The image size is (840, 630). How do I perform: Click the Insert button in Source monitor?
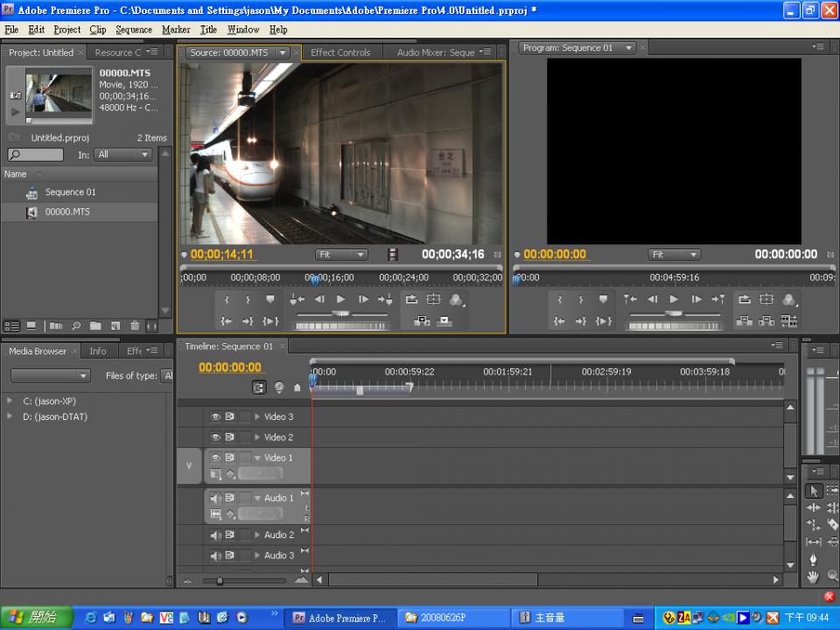pyautogui.click(x=423, y=321)
